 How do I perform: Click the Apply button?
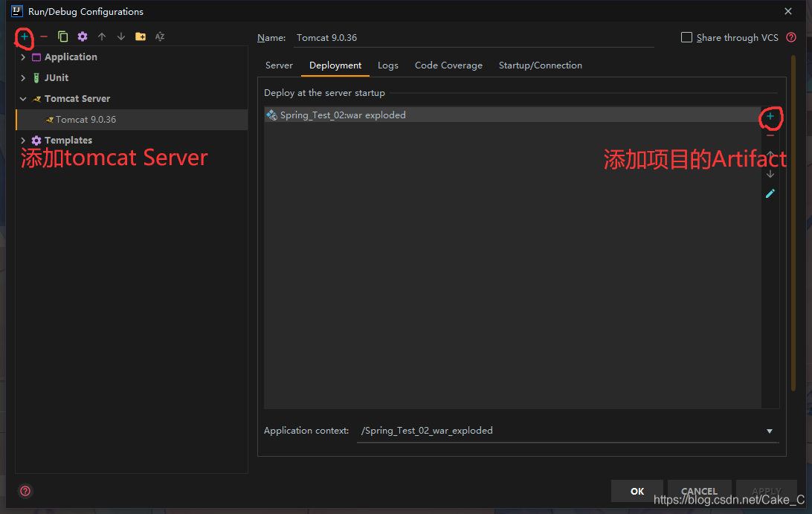point(767,491)
